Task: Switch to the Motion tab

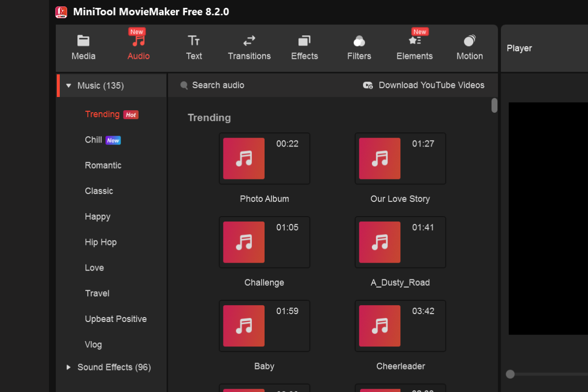Action: pos(469,48)
